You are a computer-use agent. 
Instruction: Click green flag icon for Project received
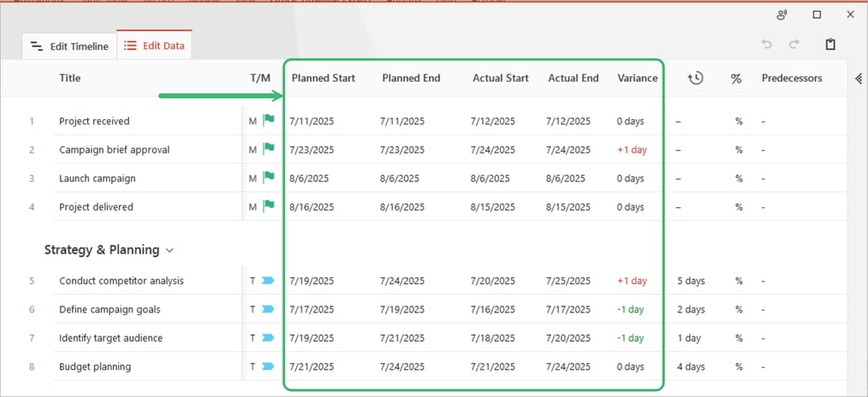269,121
